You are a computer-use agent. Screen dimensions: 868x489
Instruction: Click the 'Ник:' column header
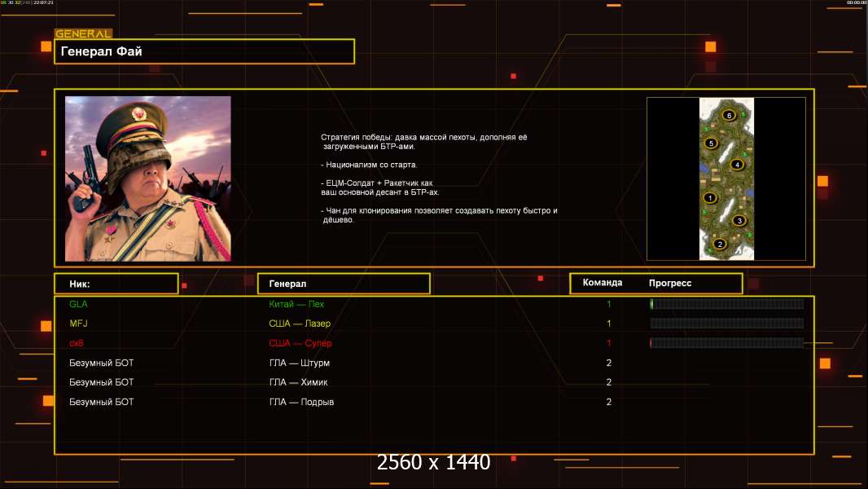[x=116, y=284]
